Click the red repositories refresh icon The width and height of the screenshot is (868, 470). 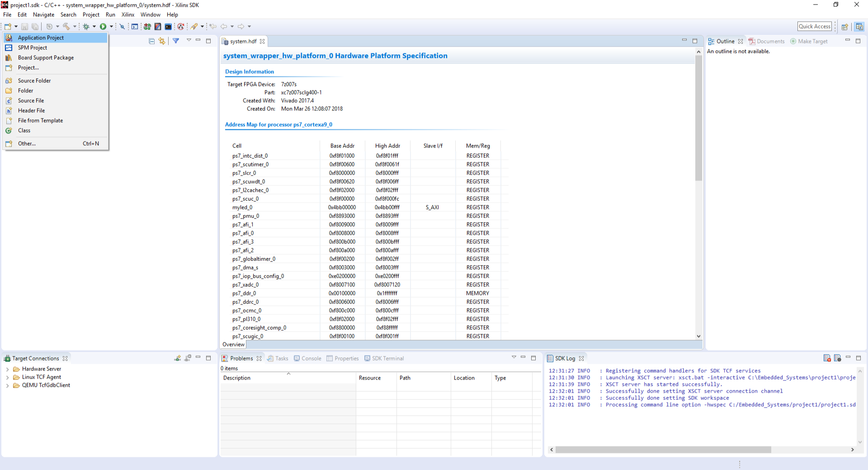[181, 27]
